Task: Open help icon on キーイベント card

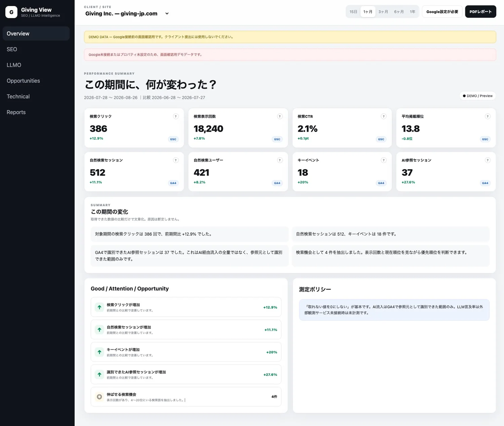Action: pyautogui.click(x=383, y=160)
